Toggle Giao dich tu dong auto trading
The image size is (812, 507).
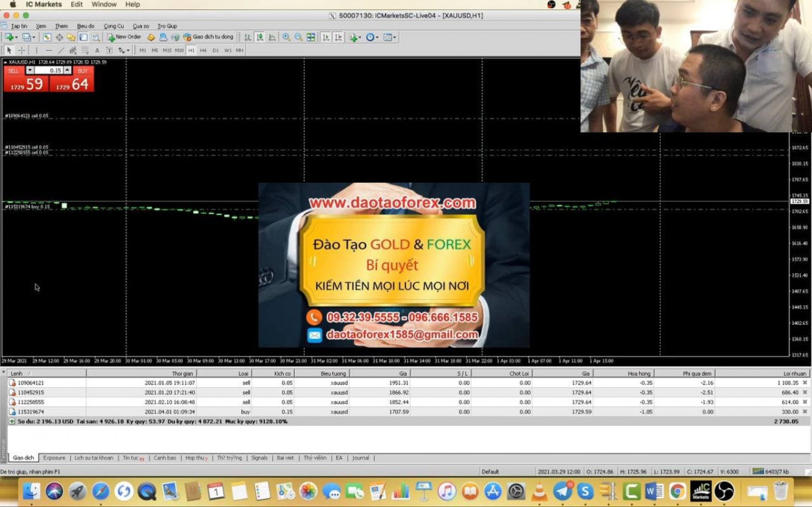[x=208, y=37]
